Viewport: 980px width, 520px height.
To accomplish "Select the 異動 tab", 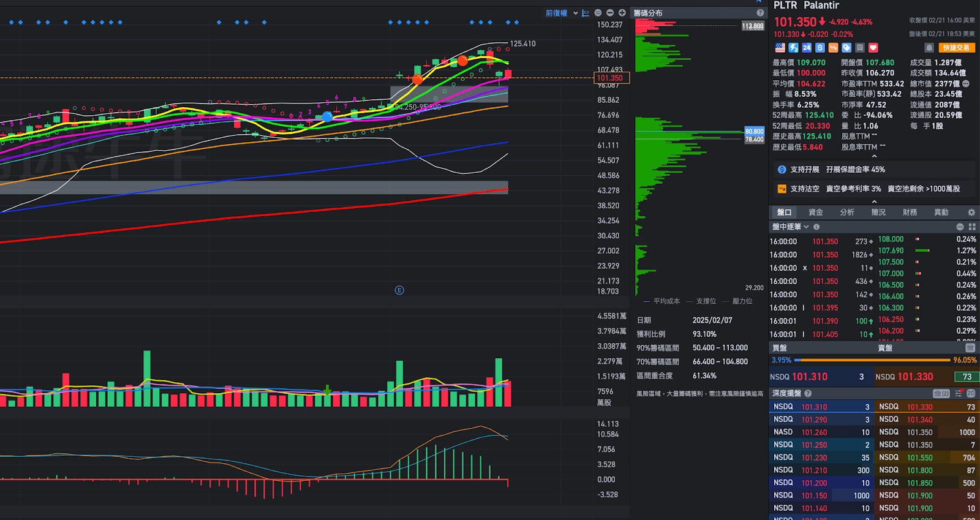I will (941, 213).
